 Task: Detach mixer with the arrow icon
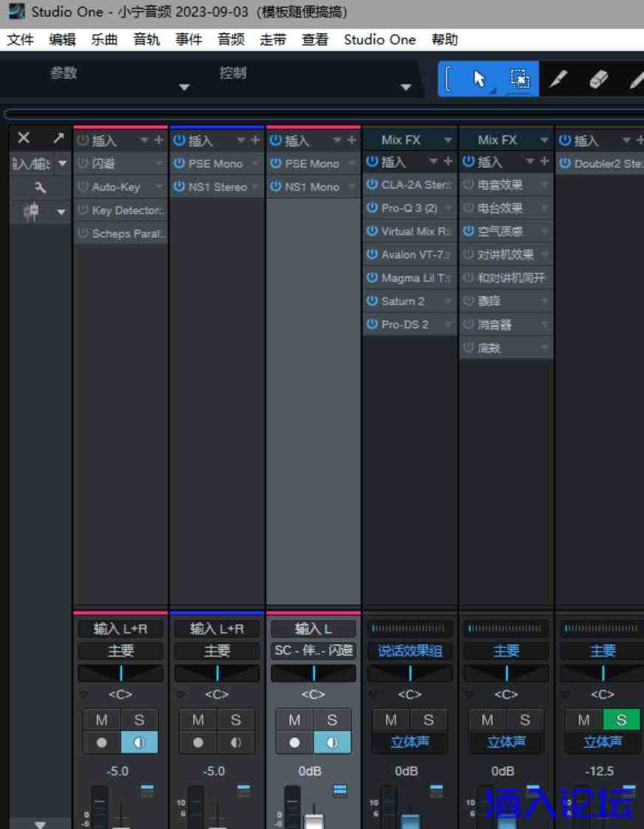[x=58, y=138]
